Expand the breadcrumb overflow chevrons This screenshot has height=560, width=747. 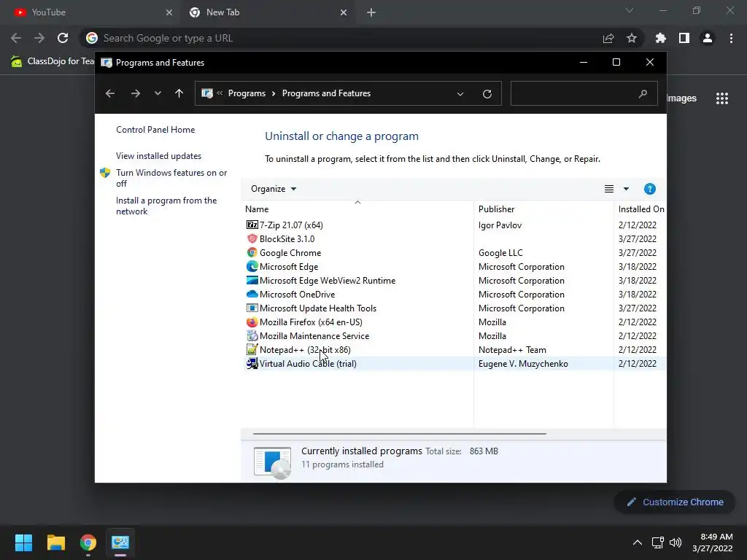pos(220,93)
